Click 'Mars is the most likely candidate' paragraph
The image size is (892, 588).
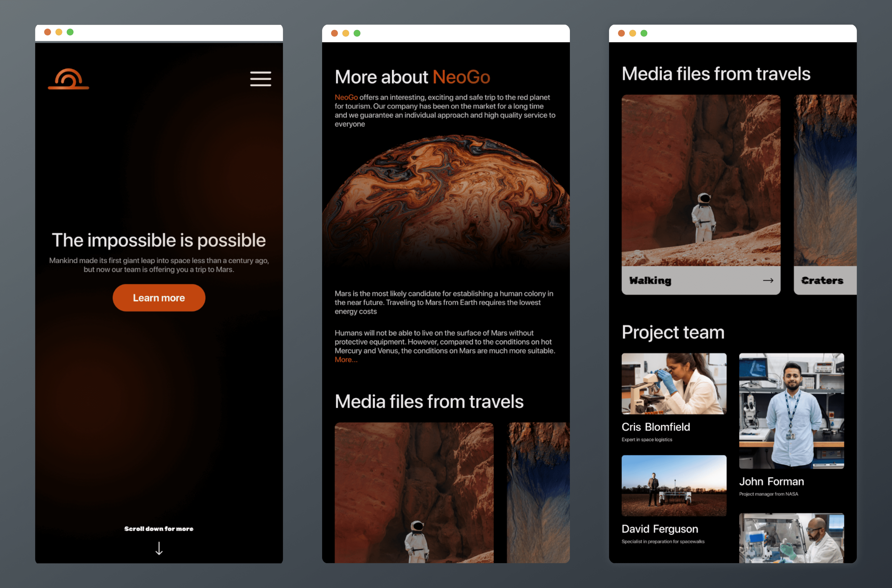pyautogui.click(x=444, y=302)
